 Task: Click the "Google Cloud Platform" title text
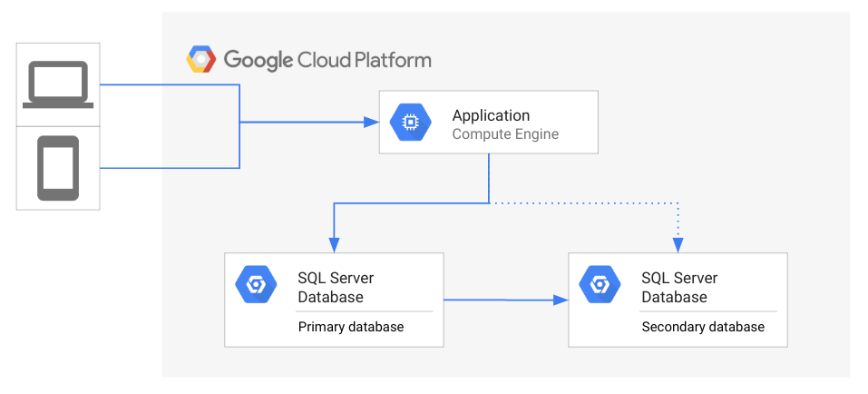tap(327, 61)
